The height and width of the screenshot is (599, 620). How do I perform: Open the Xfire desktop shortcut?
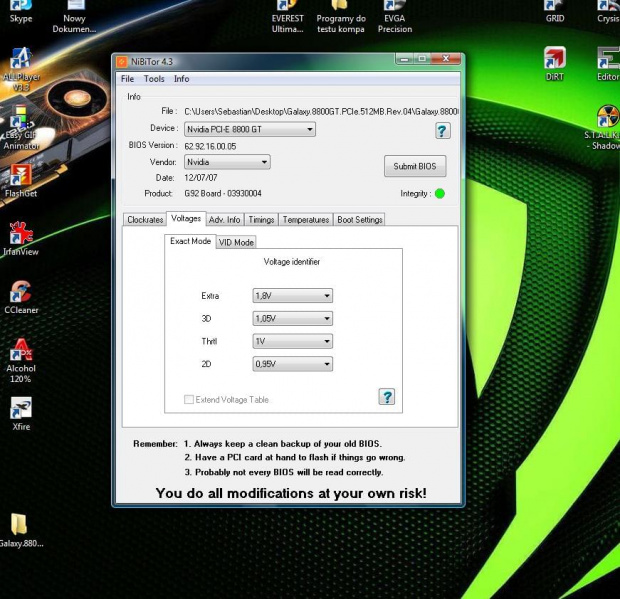21,414
